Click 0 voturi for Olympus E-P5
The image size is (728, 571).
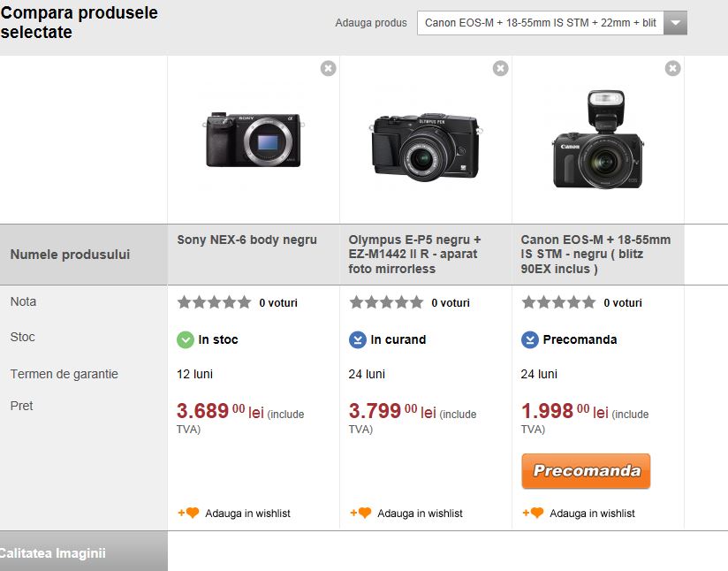(451, 303)
